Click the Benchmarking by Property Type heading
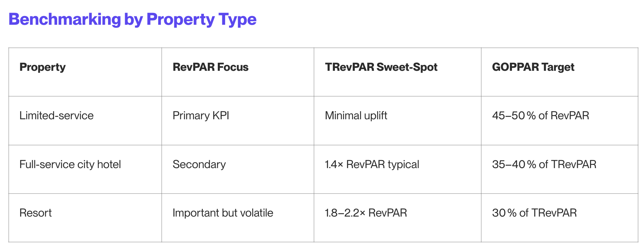644x249 pixels. point(132,20)
